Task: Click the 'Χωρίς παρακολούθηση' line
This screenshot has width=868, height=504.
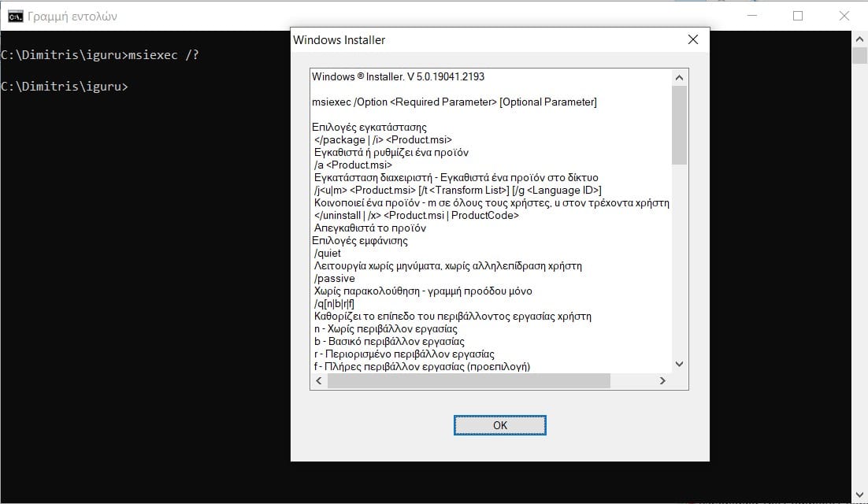Action: coord(423,291)
